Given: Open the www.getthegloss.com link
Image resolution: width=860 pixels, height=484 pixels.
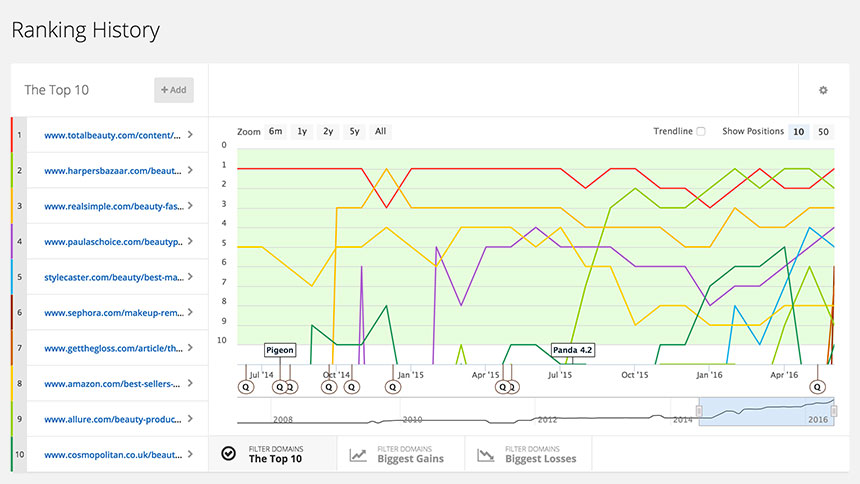Looking at the screenshot, I should (114, 348).
